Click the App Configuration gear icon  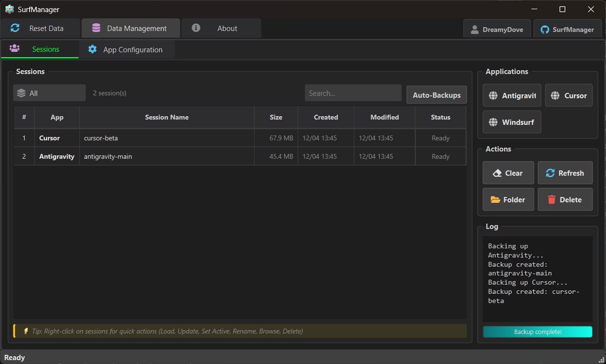92,49
